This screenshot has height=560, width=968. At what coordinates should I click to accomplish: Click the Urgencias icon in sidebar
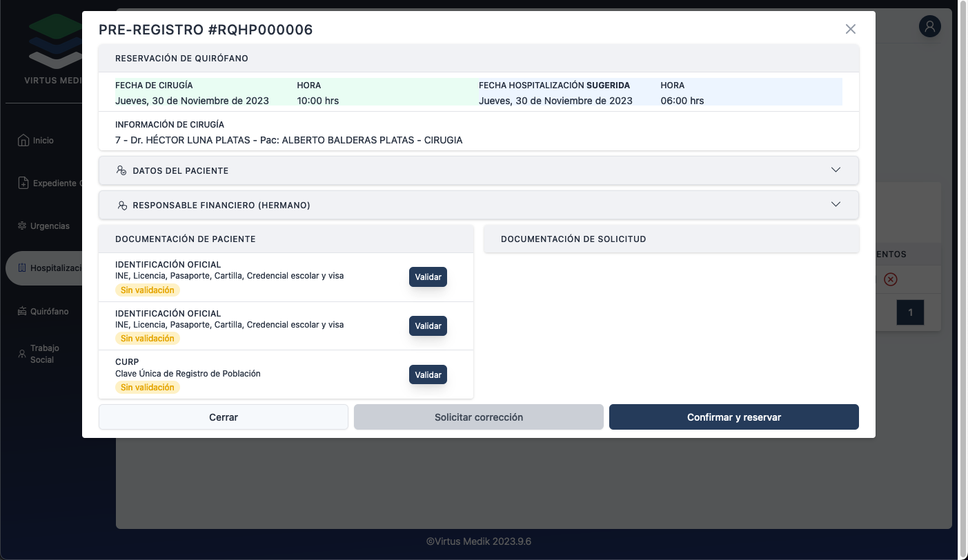23,226
